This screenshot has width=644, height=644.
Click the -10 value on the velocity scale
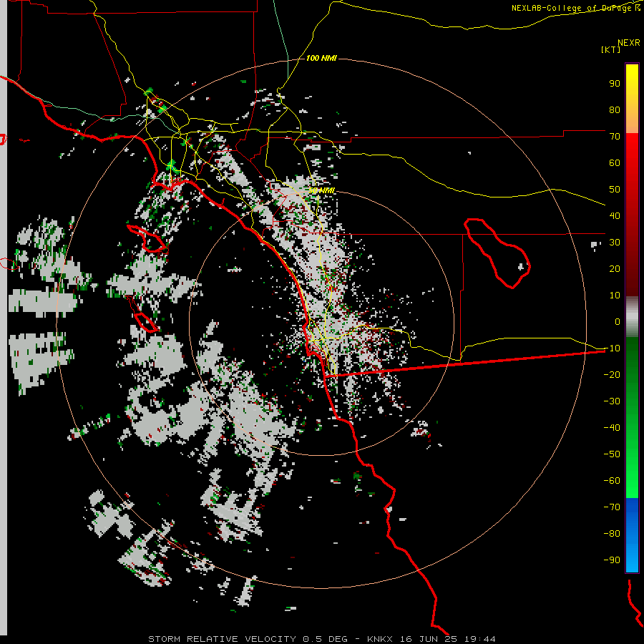[612, 348]
